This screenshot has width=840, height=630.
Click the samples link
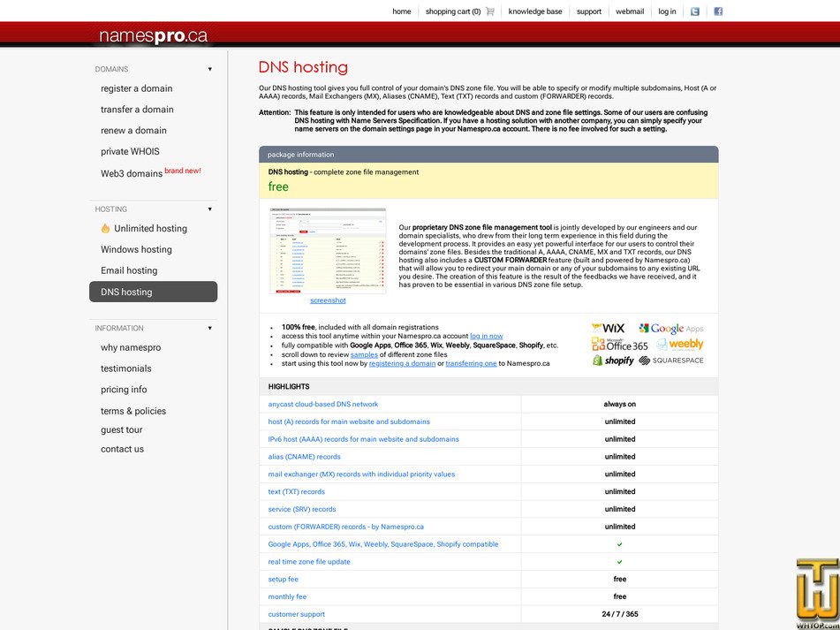[x=364, y=354]
